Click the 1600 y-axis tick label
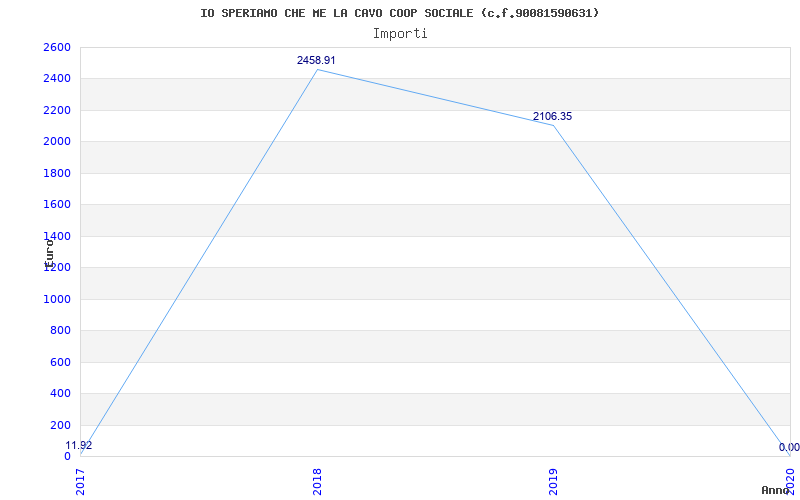The width and height of the screenshot is (800, 500). click(57, 205)
